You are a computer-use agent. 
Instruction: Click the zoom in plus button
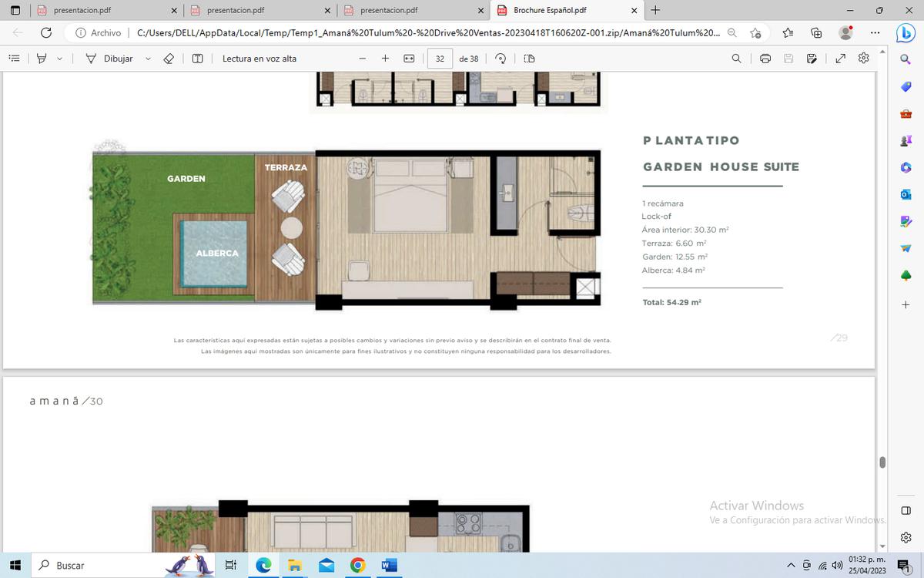click(x=385, y=59)
